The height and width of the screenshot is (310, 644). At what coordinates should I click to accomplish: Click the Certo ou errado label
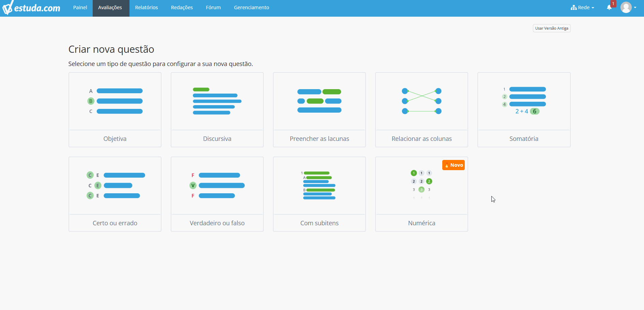pos(115,223)
